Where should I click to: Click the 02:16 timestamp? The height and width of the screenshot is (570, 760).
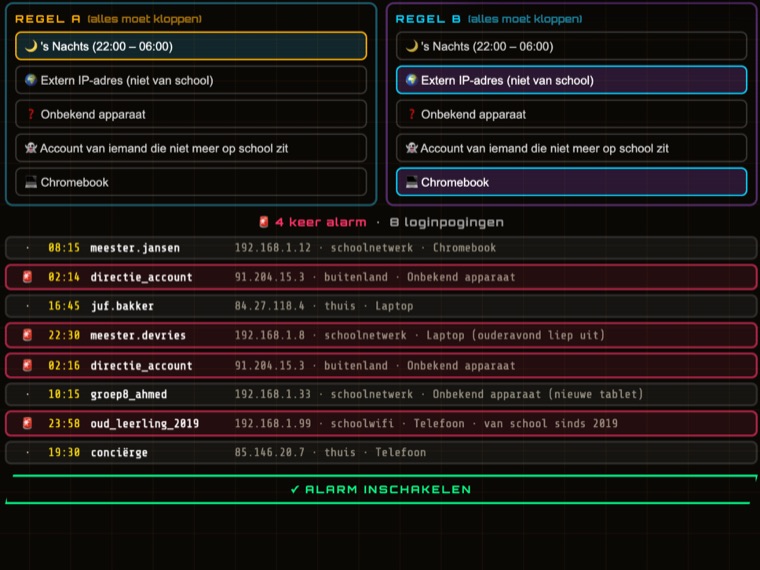[x=64, y=365]
